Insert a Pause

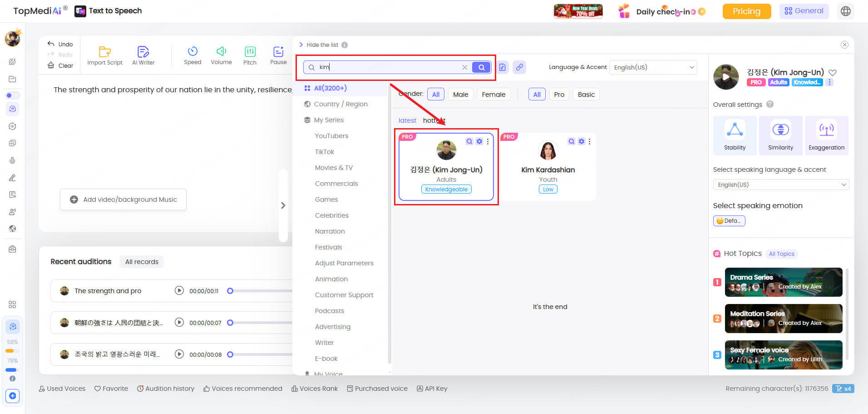click(x=278, y=56)
